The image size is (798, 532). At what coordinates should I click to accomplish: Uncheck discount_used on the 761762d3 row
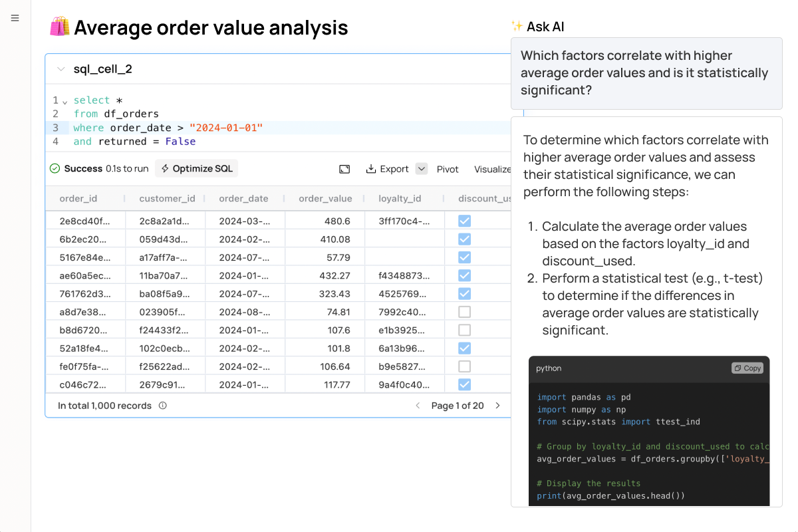[x=464, y=293]
